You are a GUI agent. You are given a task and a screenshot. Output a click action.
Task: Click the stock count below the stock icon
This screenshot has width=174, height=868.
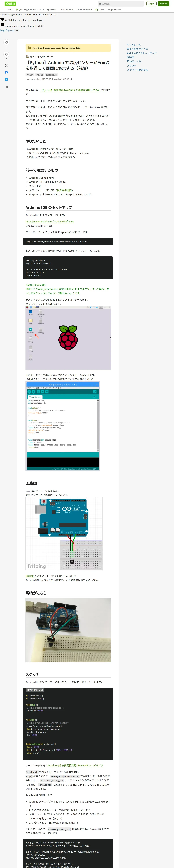coord(6,59)
